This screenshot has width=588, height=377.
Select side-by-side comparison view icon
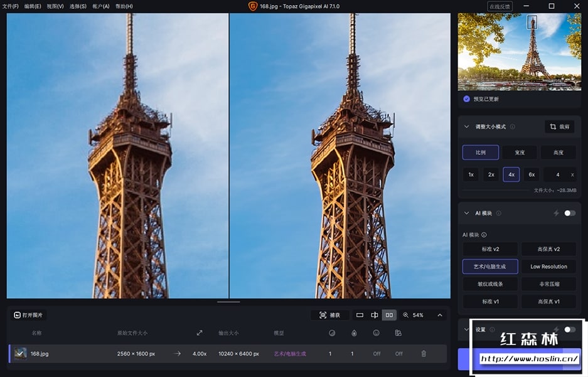tap(389, 315)
